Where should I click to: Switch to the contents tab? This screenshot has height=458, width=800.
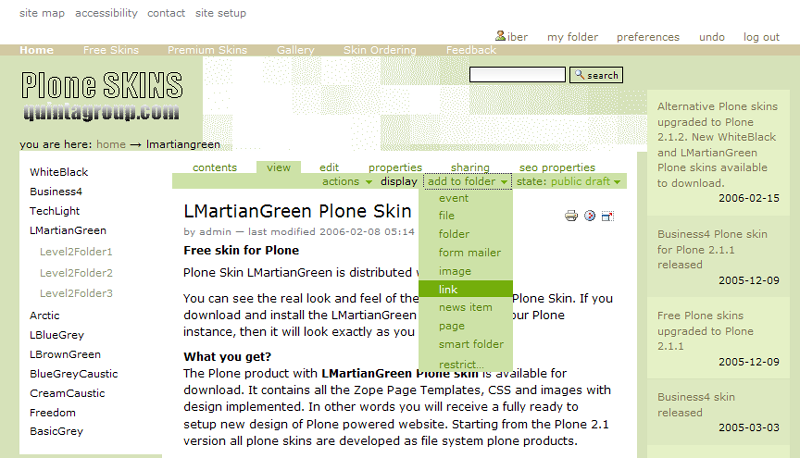pyautogui.click(x=214, y=168)
